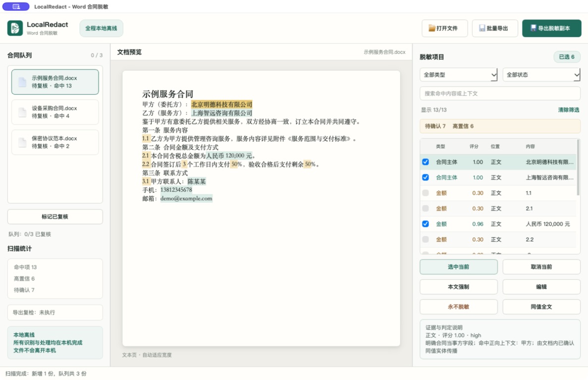Click the 打开文件 button
The image size is (588, 380).
445,28
